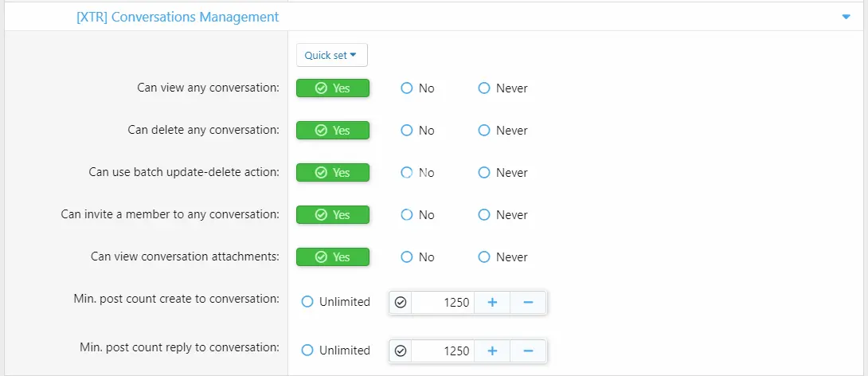Click the create conversation post count field
The height and width of the screenshot is (376, 868).
(x=443, y=303)
